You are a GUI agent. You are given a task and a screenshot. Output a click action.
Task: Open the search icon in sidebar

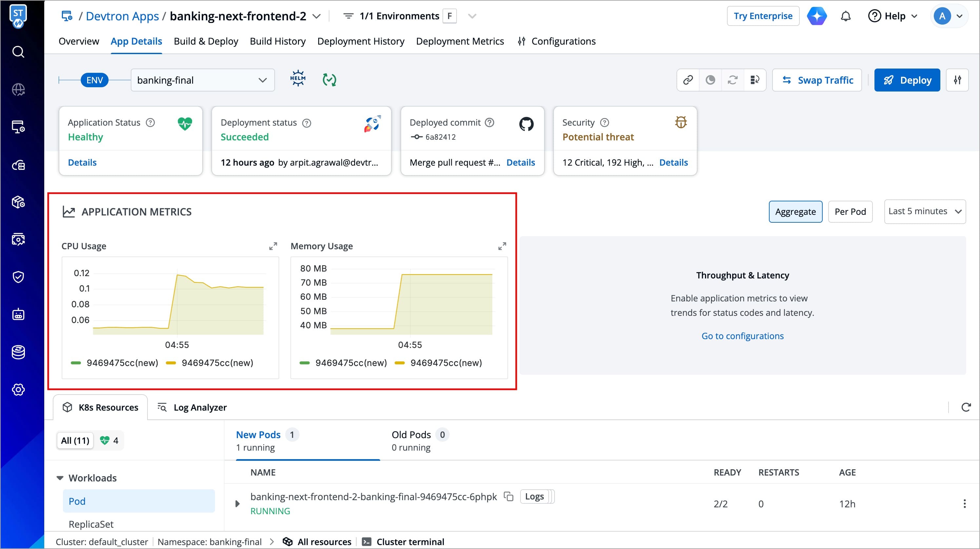pos(18,52)
